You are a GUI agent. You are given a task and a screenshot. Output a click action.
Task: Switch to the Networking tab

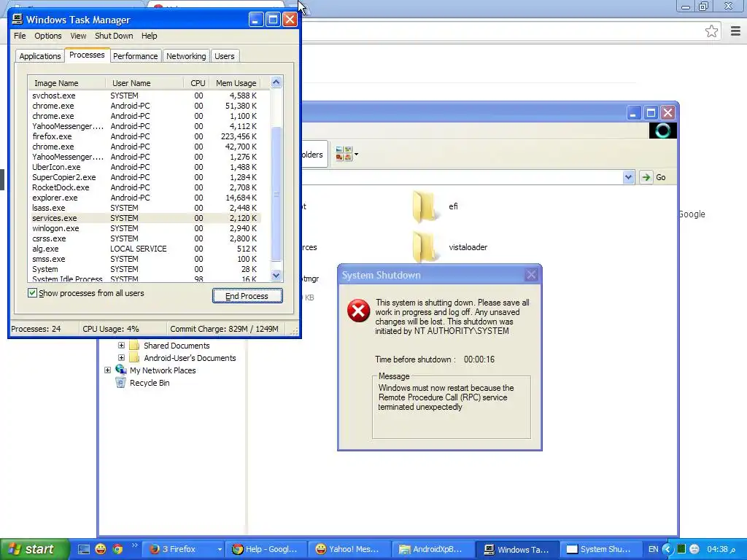tap(186, 56)
